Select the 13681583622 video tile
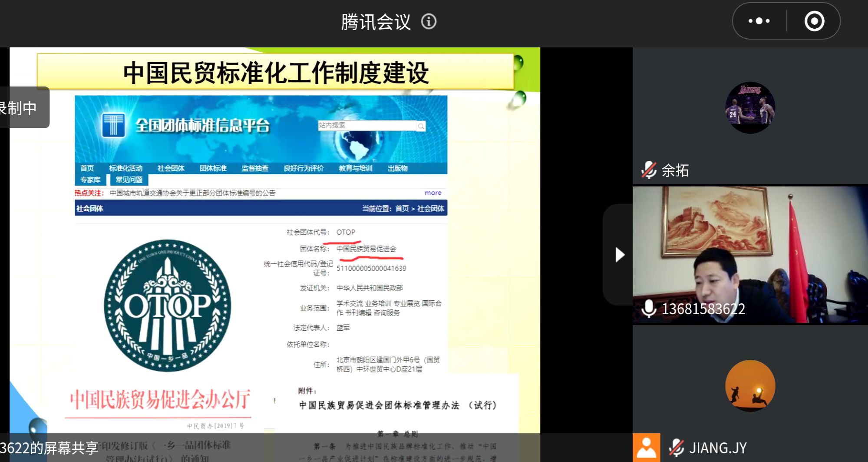 click(750, 255)
